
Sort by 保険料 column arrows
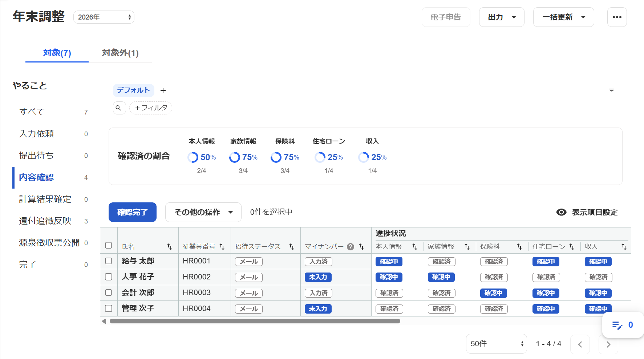pyautogui.click(x=519, y=247)
